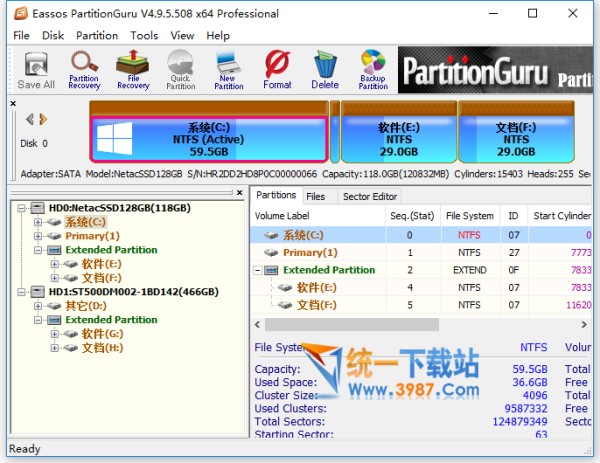Expand the 软件(E:) tree node
600x463 pixels.
[54, 264]
